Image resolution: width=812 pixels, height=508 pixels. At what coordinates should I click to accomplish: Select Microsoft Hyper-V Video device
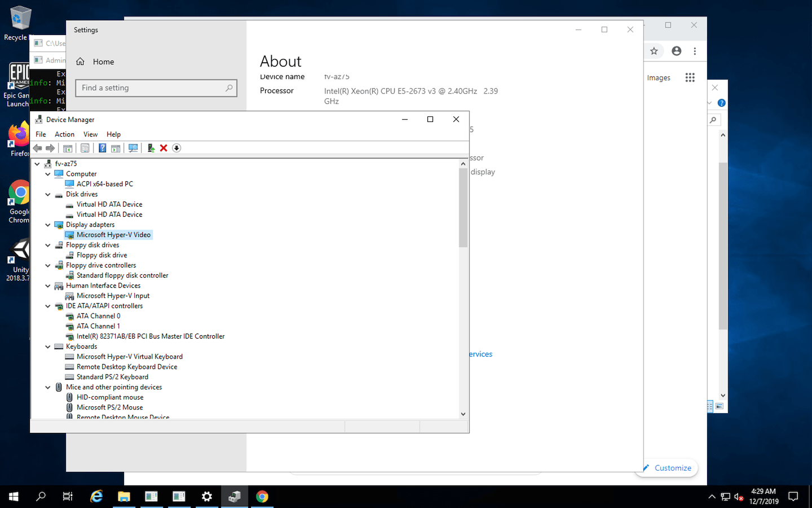(113, 235)
